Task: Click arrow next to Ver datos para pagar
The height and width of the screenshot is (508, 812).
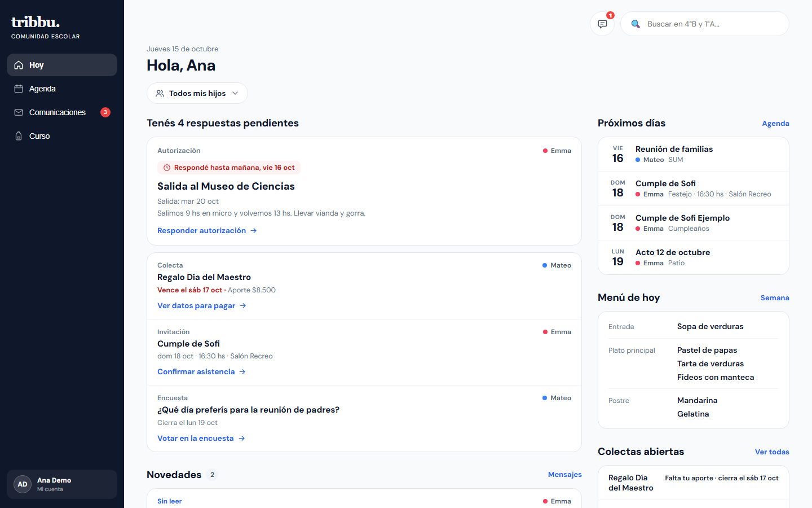Action: [x=243, y=305]
